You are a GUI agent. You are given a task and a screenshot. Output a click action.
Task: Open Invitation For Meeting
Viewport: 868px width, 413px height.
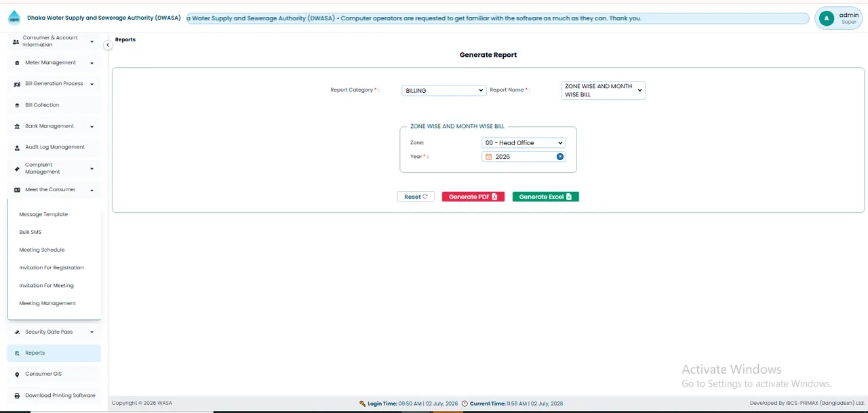pos(46,286)
